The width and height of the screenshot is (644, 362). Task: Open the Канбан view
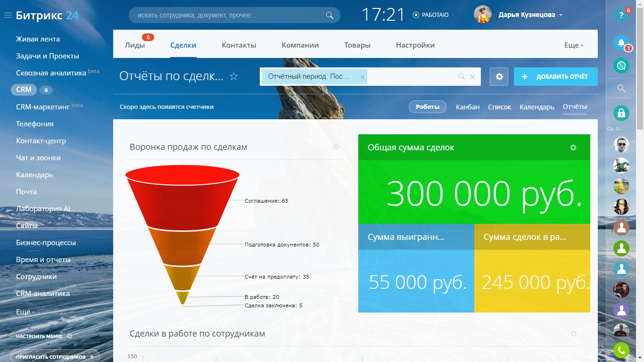click(467, 107)
